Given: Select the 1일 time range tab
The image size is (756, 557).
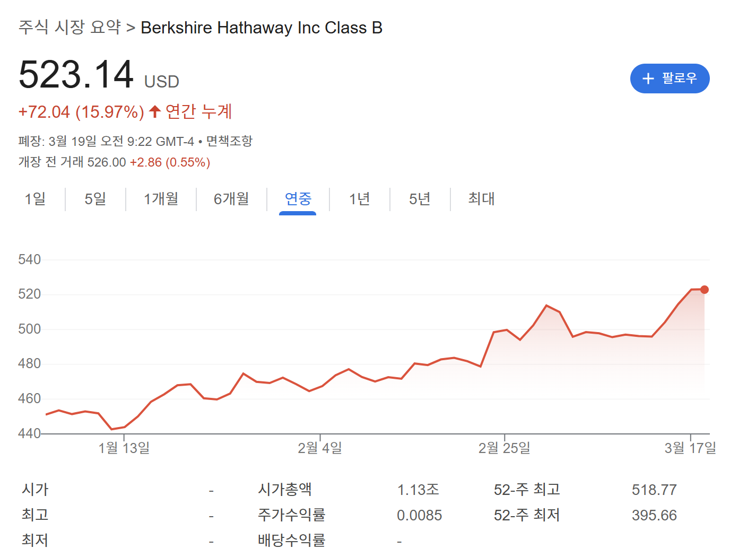Looking at the screenshot, I should pos(35,199).
